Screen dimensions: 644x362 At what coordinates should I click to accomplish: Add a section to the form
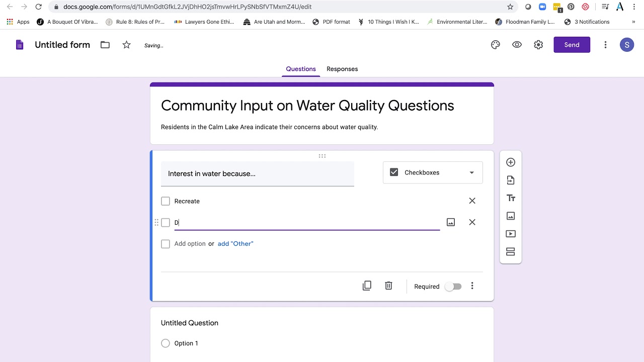[x=511, y=252]
